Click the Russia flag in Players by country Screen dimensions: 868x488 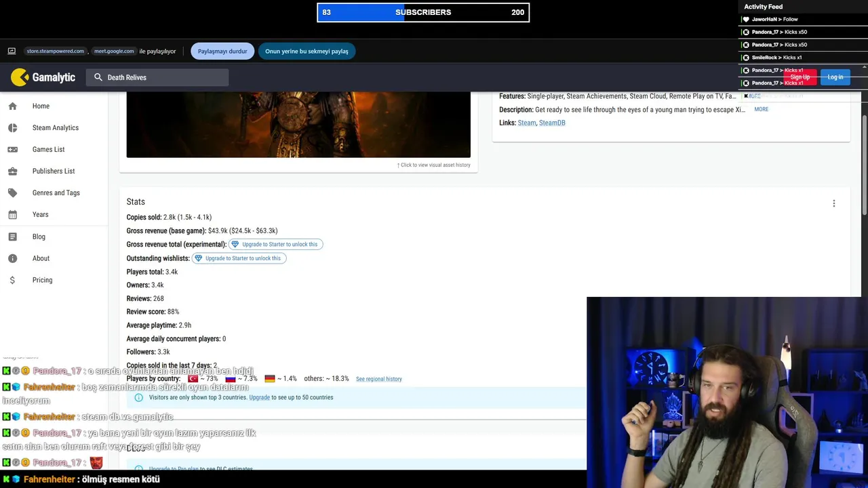click(231, 379)
